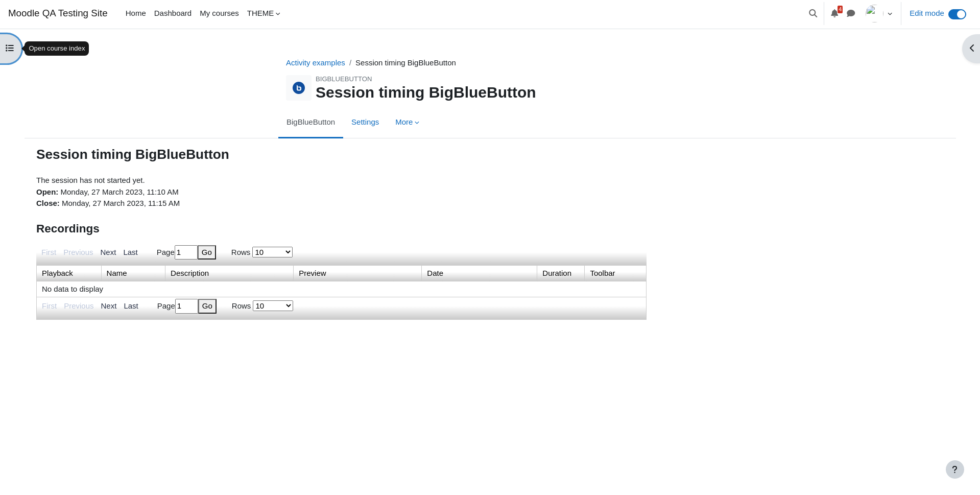
Task: Open the site search icon
Action: click(x=813, y=13)
